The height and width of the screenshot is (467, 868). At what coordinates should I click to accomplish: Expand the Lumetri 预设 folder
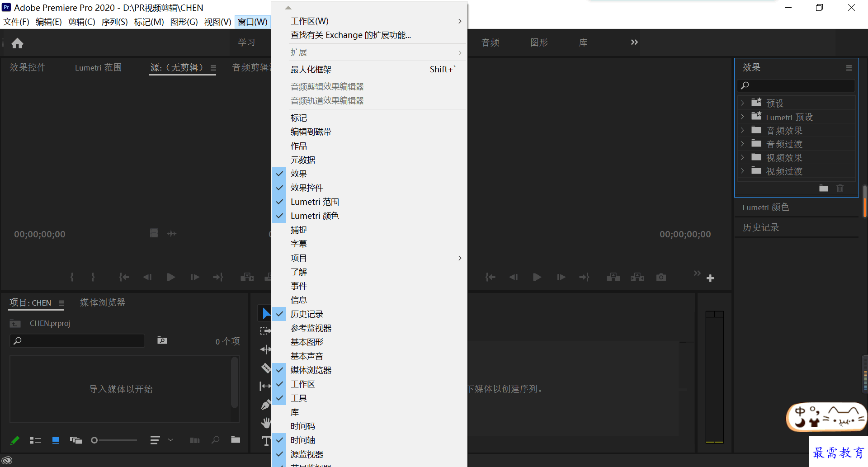742,117
